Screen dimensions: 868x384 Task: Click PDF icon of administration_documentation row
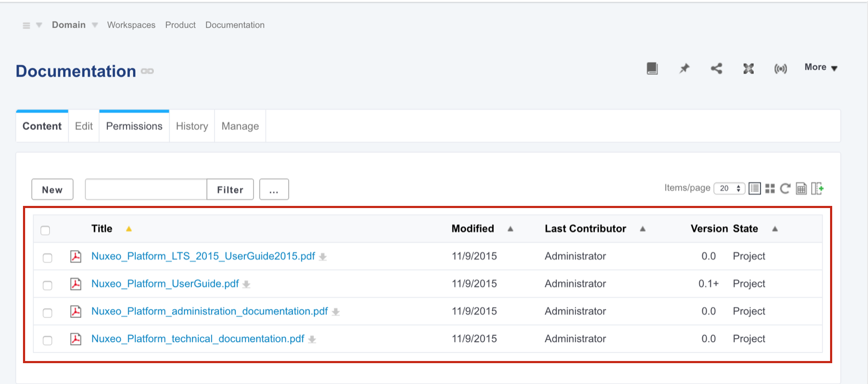tap(76, 311)
